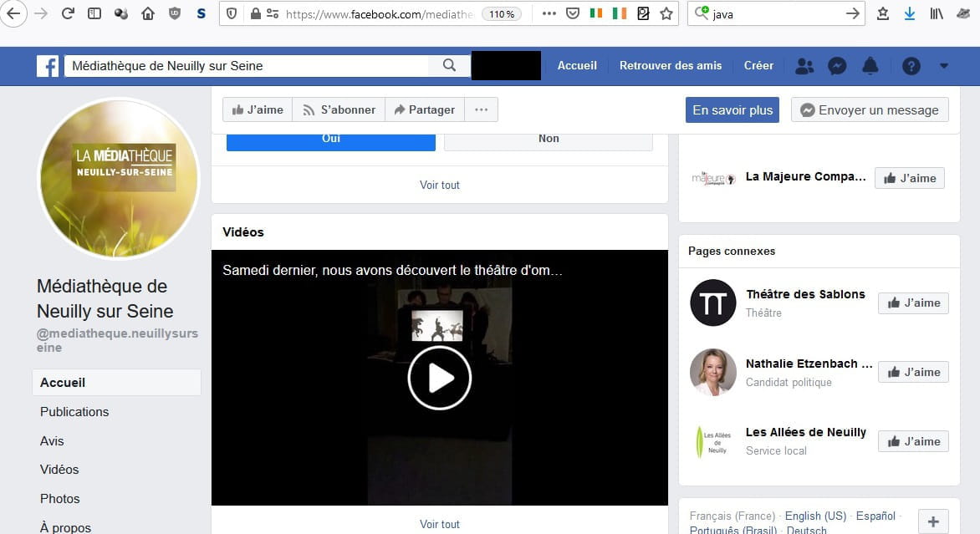980x534 pixels.
Task: Open the Messenger icon in the Facebook bar
Action: point(837,65)
